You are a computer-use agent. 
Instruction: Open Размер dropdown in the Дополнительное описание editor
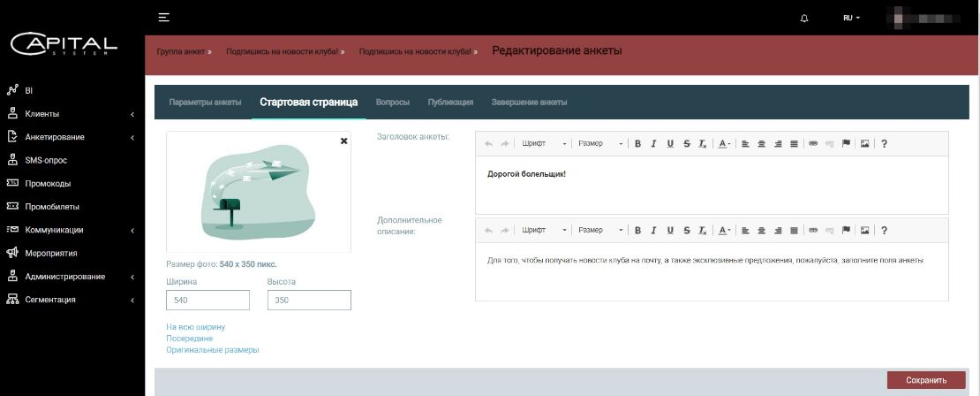click(600, 230)
